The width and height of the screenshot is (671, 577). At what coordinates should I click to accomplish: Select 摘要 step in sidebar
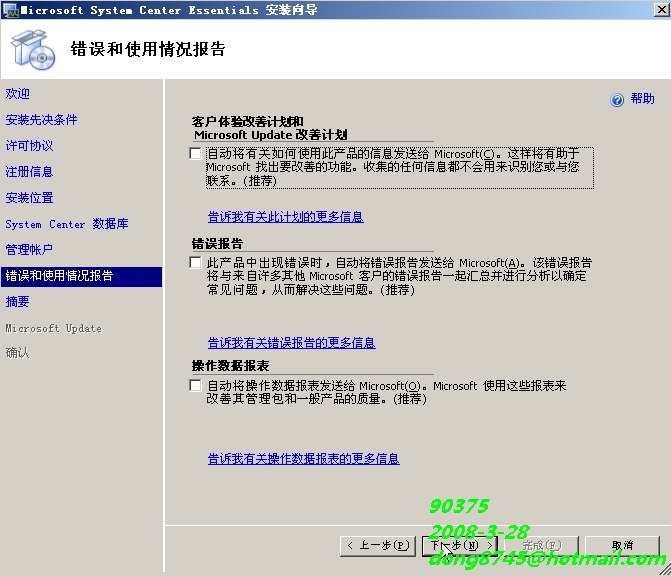(18, 302)
